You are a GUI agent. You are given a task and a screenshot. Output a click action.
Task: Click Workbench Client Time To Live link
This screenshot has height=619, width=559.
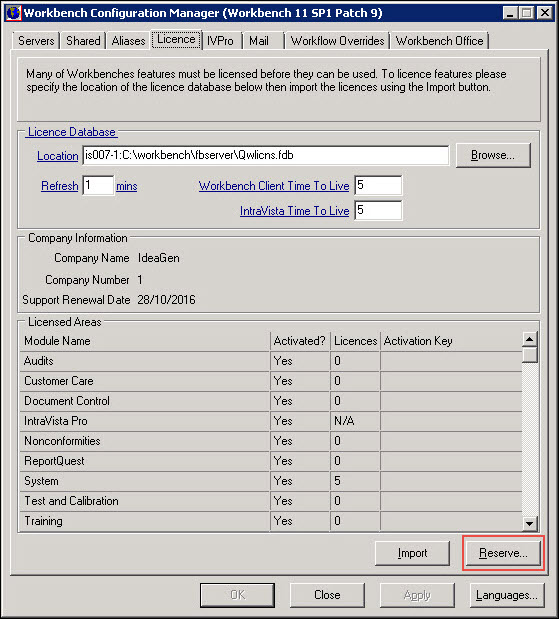[274, 186]
